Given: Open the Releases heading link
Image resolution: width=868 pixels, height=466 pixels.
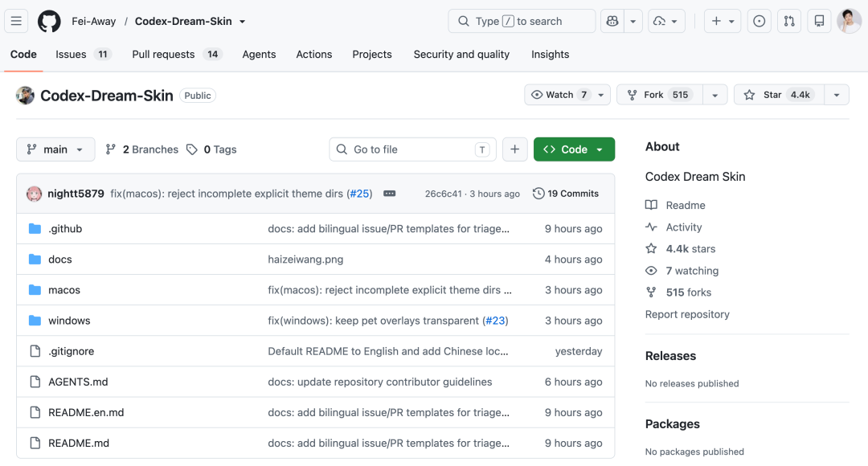Looking at the screenshot, I should pyautogui.click(x=670, y=356).
